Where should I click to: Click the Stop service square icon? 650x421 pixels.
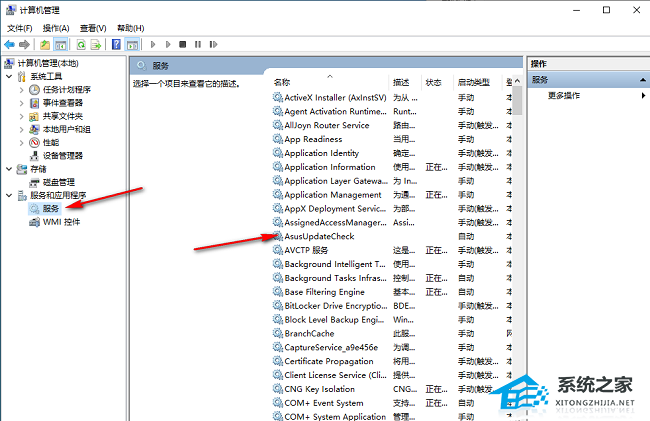183,45
